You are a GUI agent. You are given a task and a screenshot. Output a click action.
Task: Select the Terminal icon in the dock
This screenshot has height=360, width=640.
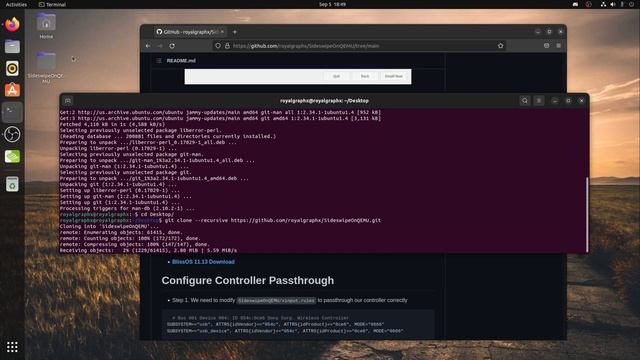pyautogui.click(x=12, y=112)
